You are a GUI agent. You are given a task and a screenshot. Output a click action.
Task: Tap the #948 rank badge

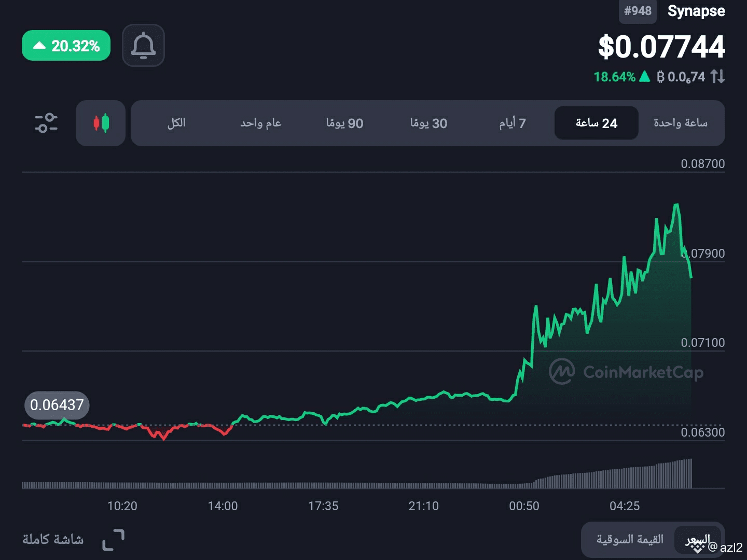tap(638, 11)
